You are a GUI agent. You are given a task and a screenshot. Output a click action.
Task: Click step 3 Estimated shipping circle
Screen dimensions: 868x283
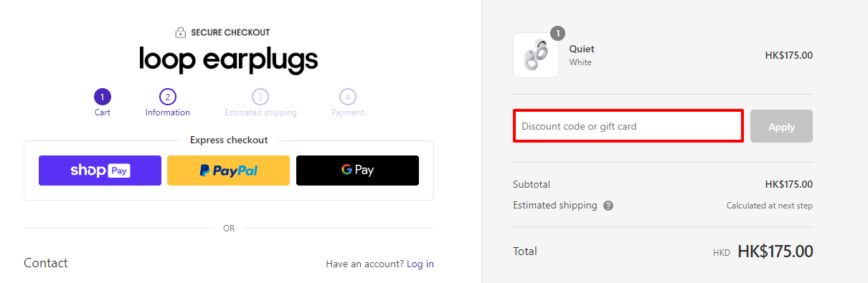[x=260, y=97]
